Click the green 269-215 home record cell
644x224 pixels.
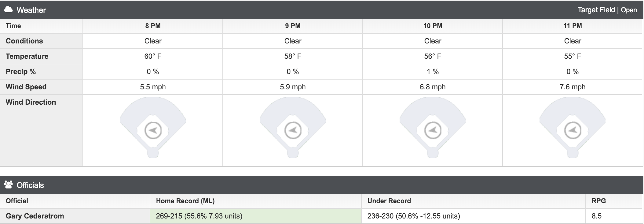[256, 216]
